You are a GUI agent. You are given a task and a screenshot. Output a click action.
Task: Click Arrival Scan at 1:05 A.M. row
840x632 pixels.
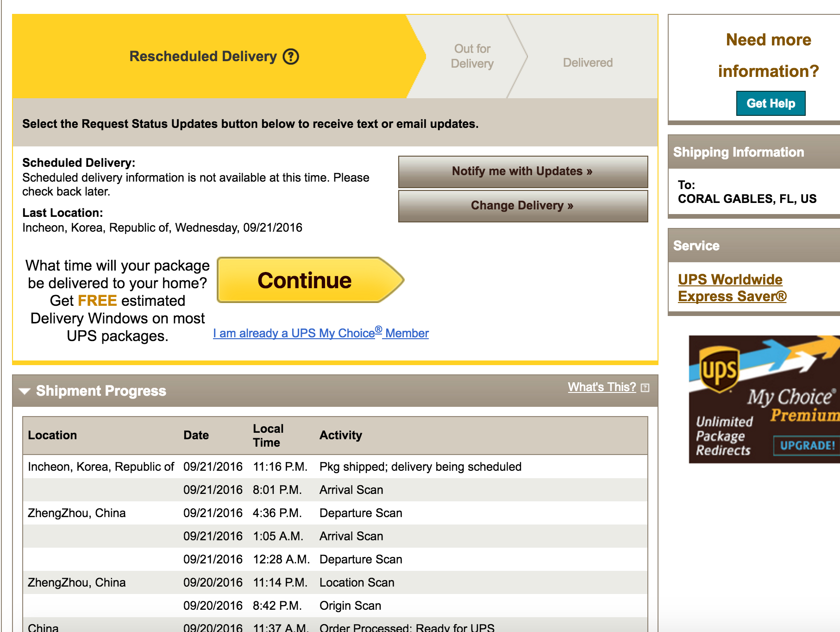pyautogui.click(x=351, y=536)
